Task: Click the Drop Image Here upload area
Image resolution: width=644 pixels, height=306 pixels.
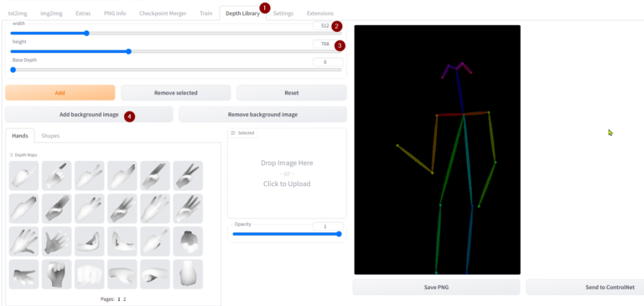Action: pos(287,174)
